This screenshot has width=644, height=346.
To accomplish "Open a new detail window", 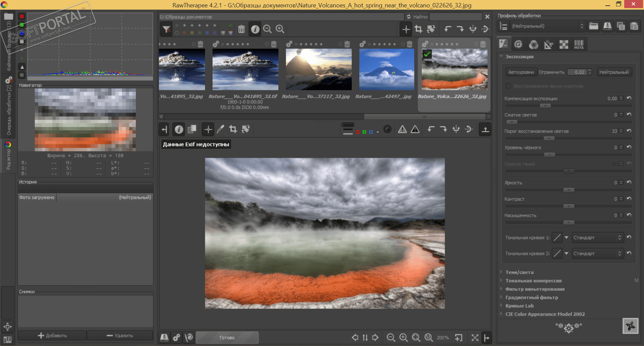I will click(x=459, y=338).
